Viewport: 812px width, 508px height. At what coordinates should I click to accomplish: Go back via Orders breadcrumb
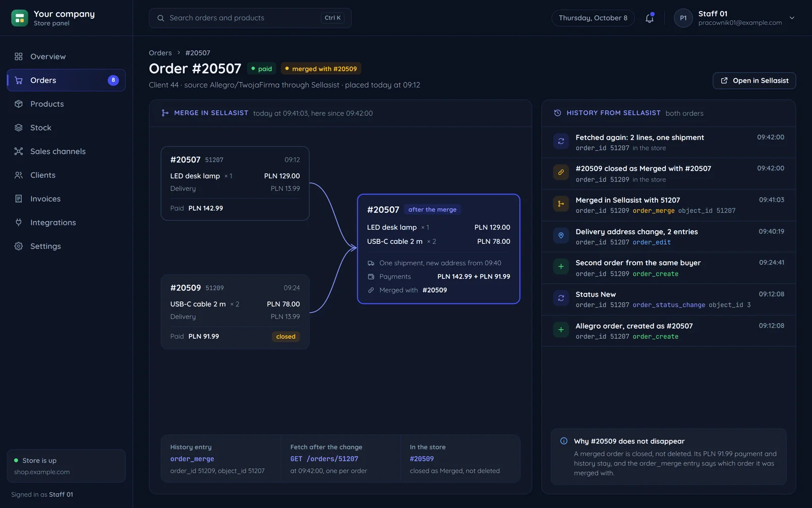pyautogui.click(x=160, y=53)
